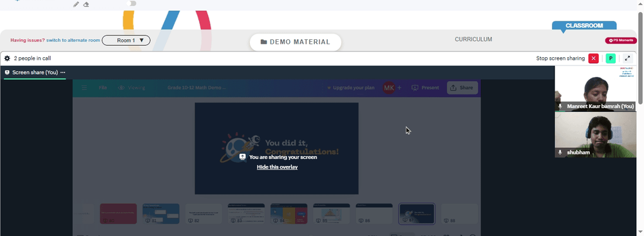Click the Congratulations slide in the main view
Image resolution: width=644 pixels, height=236 pixels.
[x=276, y=148]
